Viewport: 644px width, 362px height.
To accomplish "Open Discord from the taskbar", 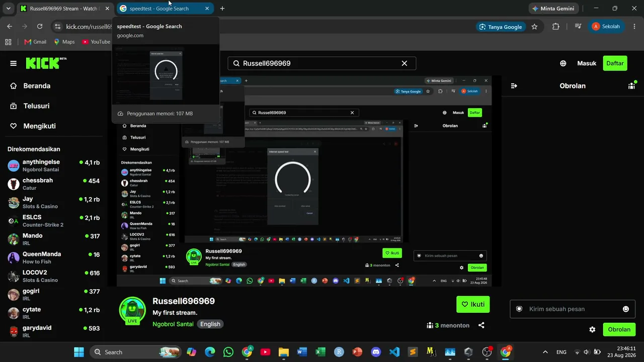I will [376, 352].
